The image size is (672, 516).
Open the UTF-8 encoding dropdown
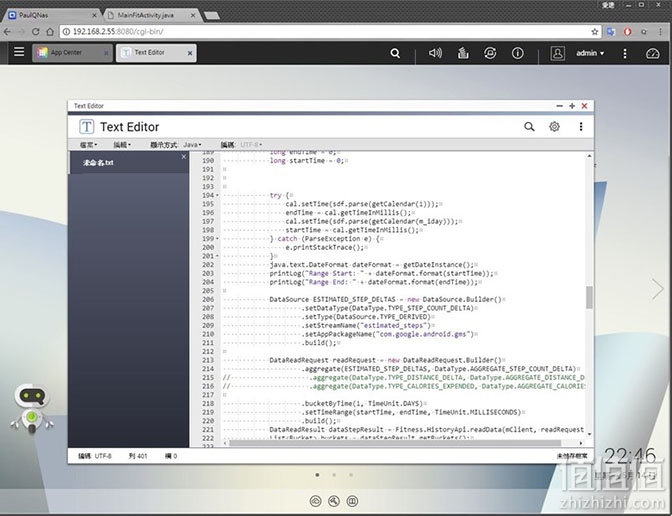(251, 145)
